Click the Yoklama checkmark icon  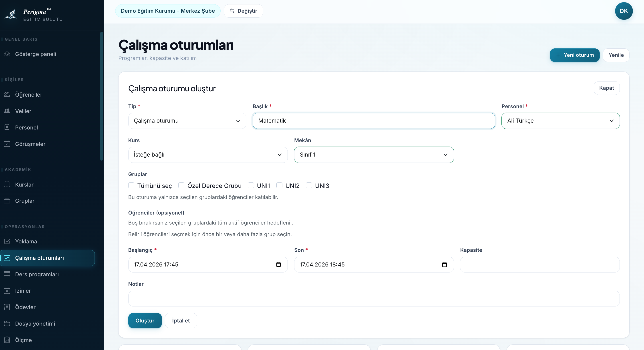[x=7, y=241]
